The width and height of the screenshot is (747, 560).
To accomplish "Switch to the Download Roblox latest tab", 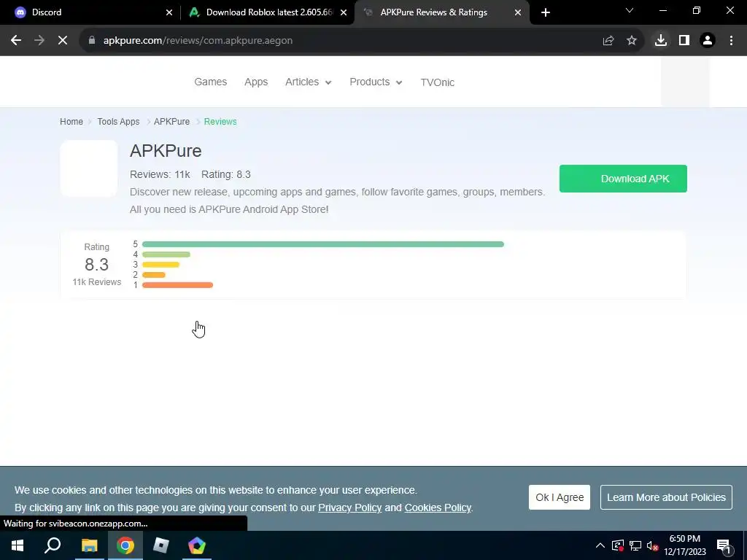I will [267, 12].
